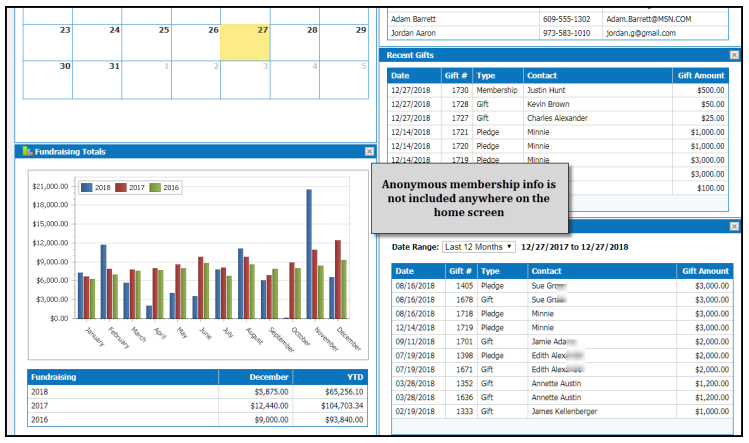This screenshot has width=749, height=443.
Task: Select Kevin Brown in Recent Gifts
Action: (548, 104)
